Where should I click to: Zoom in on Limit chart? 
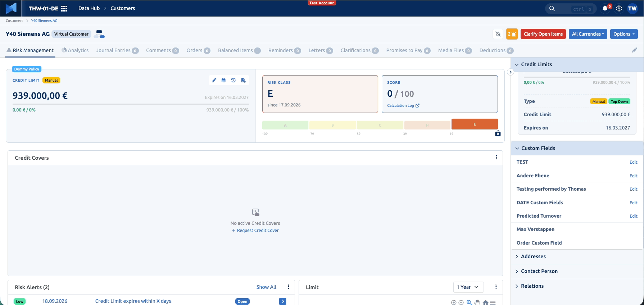point(454,302)
